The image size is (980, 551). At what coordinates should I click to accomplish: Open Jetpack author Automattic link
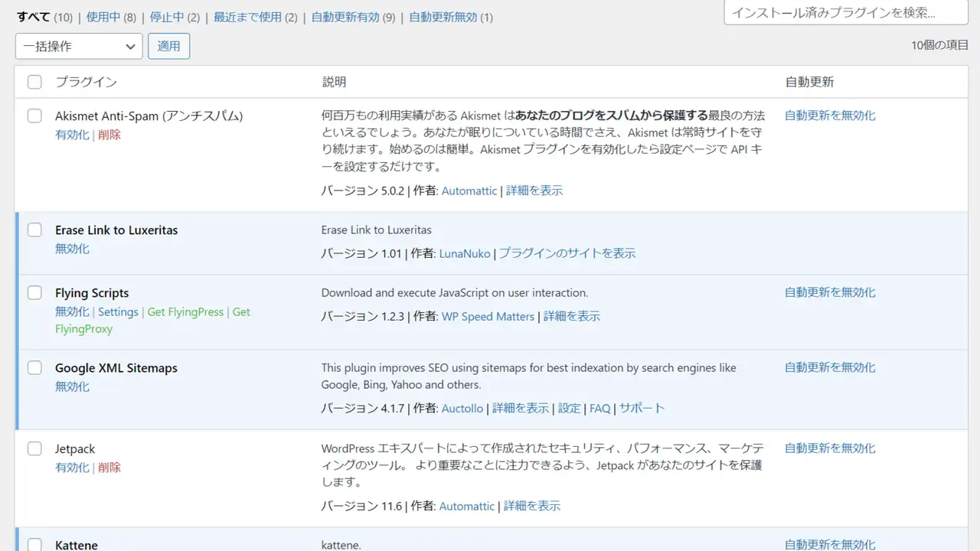467,506
